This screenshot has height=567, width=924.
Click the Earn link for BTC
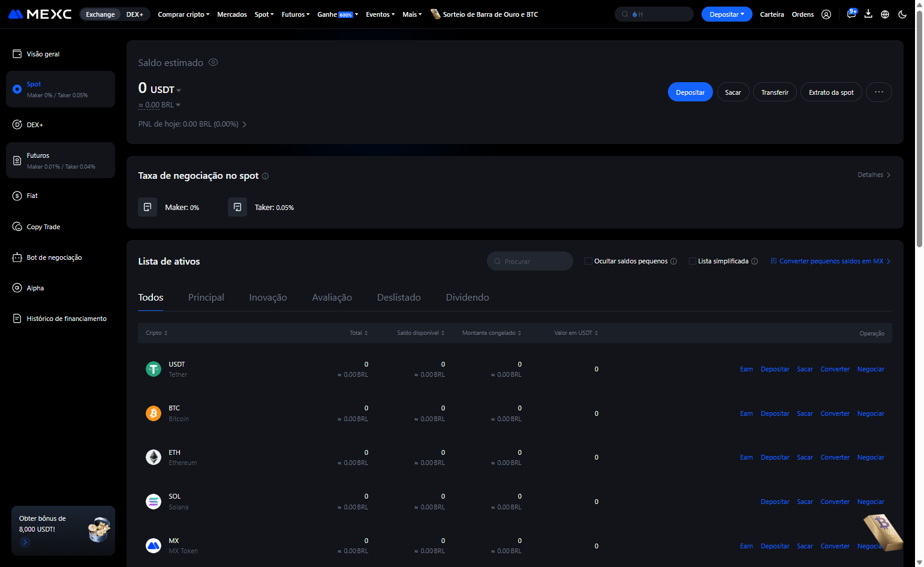tap(747, 414)
